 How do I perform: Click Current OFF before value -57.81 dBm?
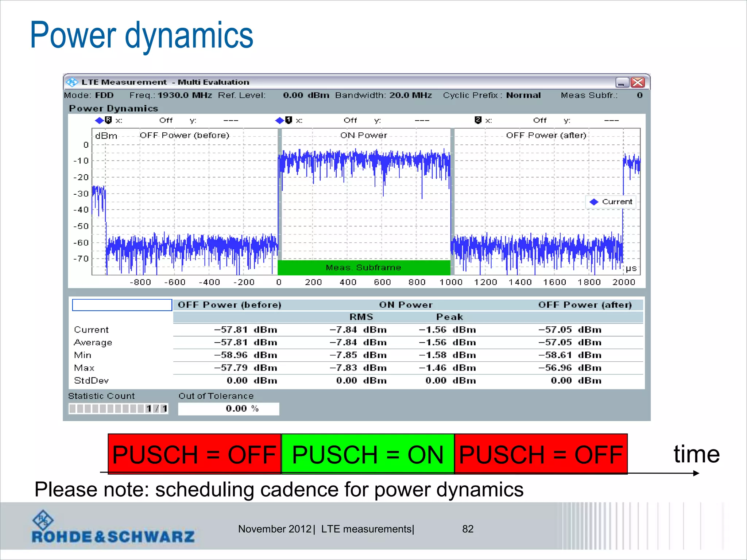coord(245,330)
